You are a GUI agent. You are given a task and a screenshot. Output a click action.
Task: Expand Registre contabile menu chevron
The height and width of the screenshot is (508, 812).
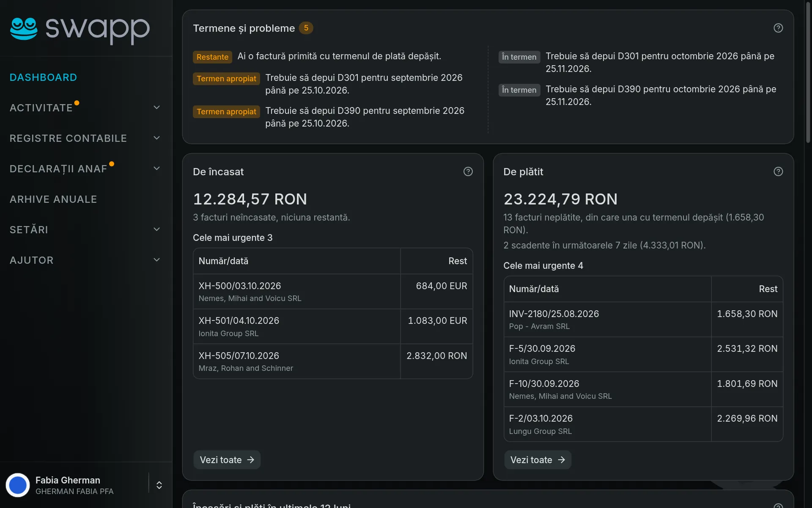coord(156,138)
